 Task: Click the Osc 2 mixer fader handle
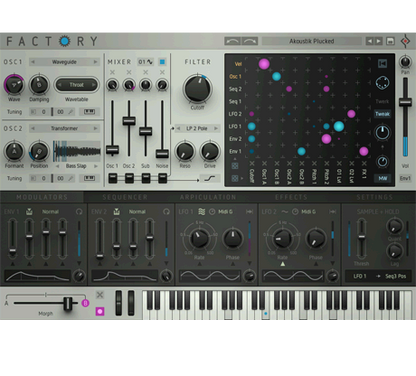click(x=129, y=120)
